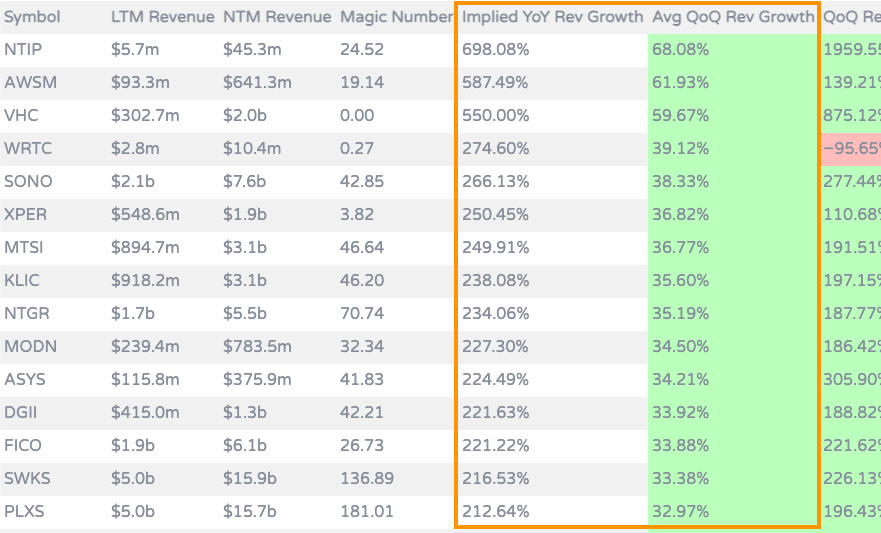This screenshot has height=533, width=881.
Task: Click Avg QoQ growth 61.93%
Action: click(680, 83)
